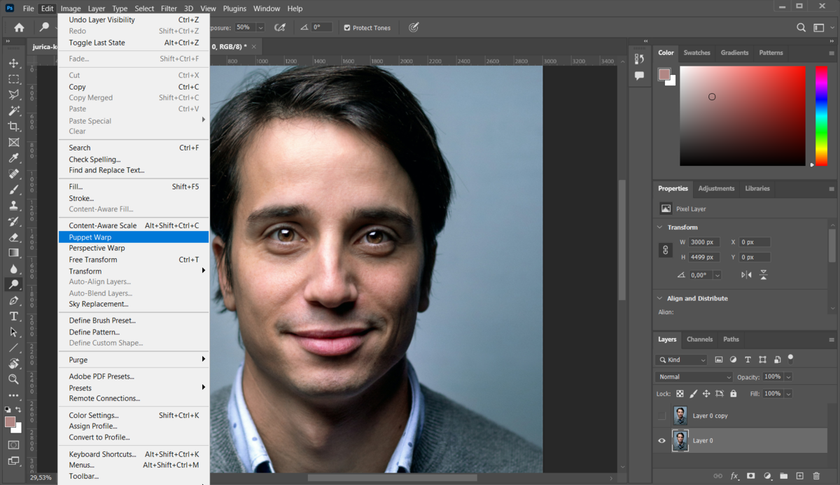Select the Move tool in the toolbar
This screenshot has width=840, height=485.
tap(14, 62)
